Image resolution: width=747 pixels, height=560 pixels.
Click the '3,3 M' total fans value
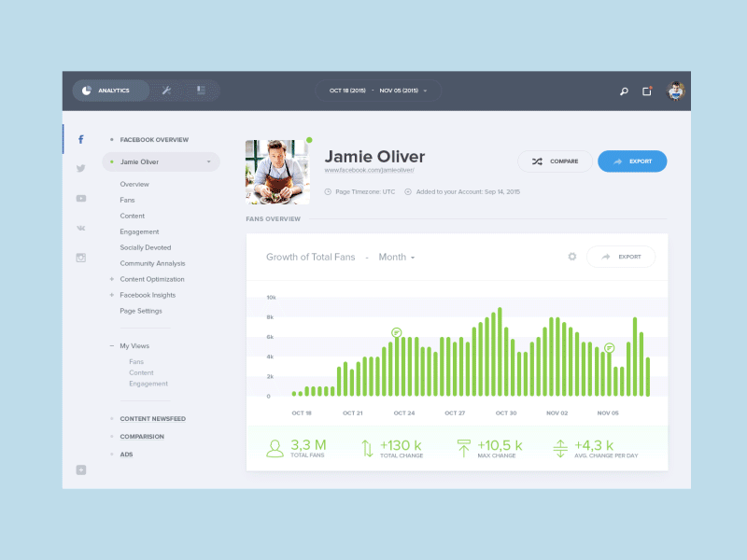pos(309,445)
